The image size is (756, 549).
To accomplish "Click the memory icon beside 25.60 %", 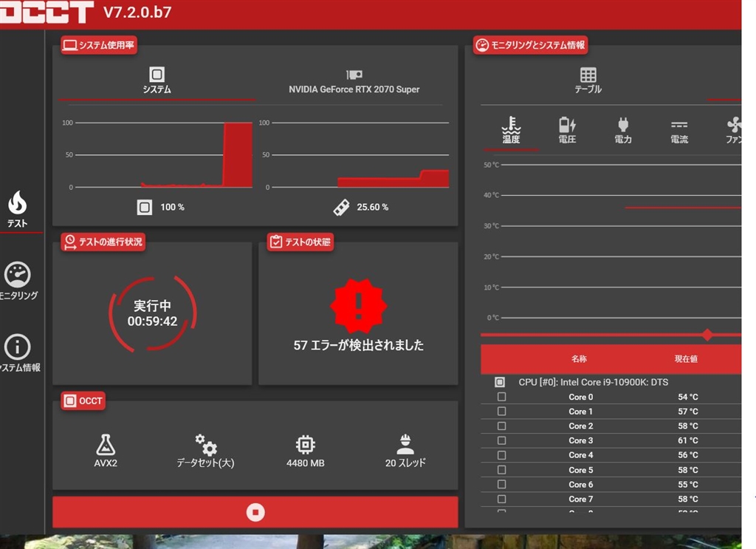I will pyautogui.click(x=341, y=208).
